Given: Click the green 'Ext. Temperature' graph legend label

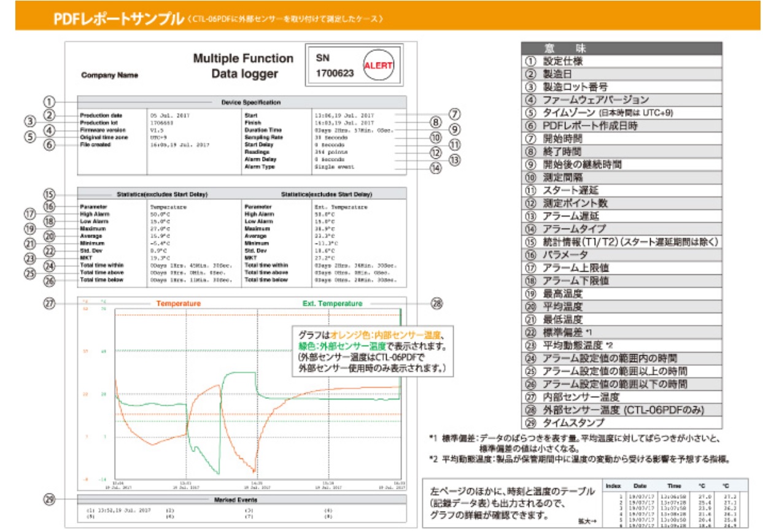Looking at the screenshot, I should [x=332, y=303].
